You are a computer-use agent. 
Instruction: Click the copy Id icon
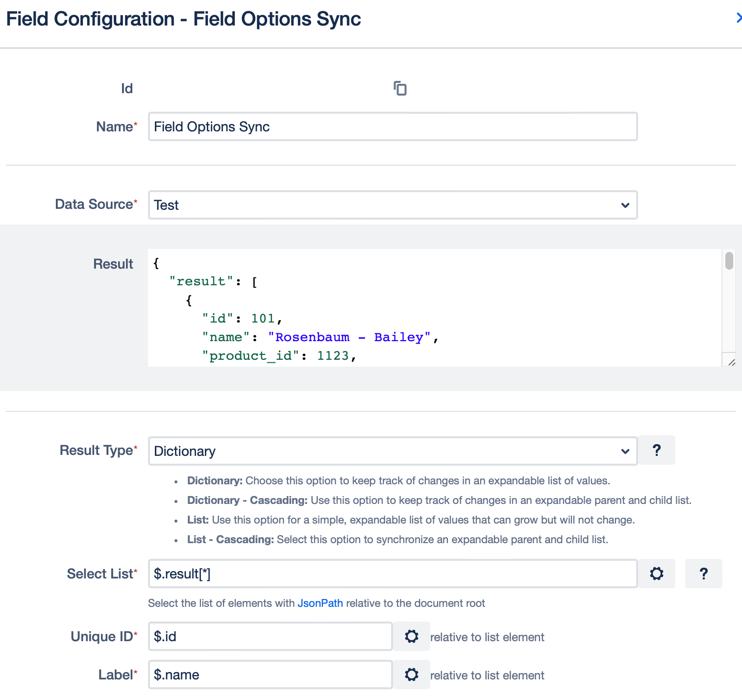click(400, 89)
